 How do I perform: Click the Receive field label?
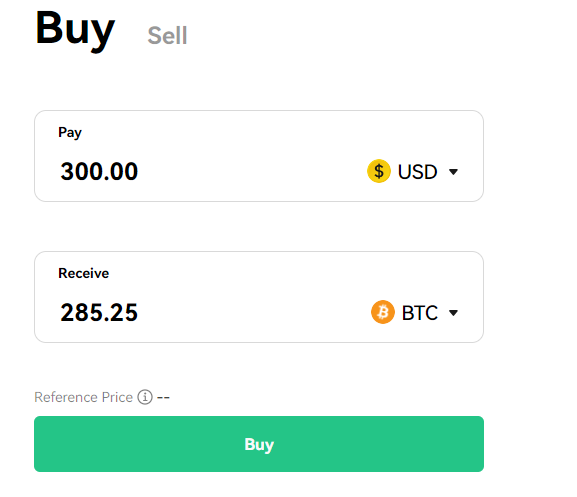84,273
